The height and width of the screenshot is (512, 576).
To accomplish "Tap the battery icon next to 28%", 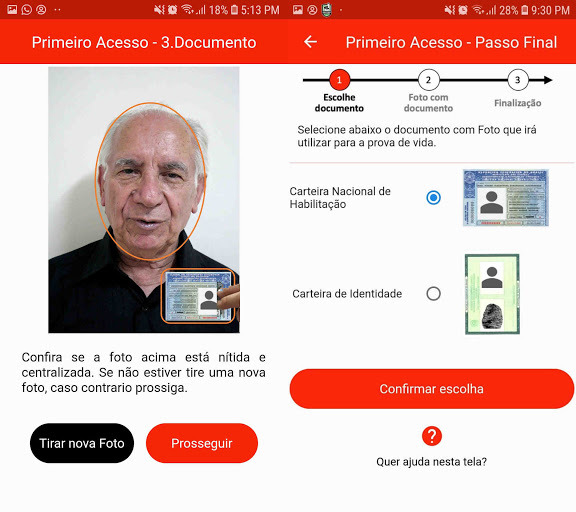I will [x=525, y=10].
